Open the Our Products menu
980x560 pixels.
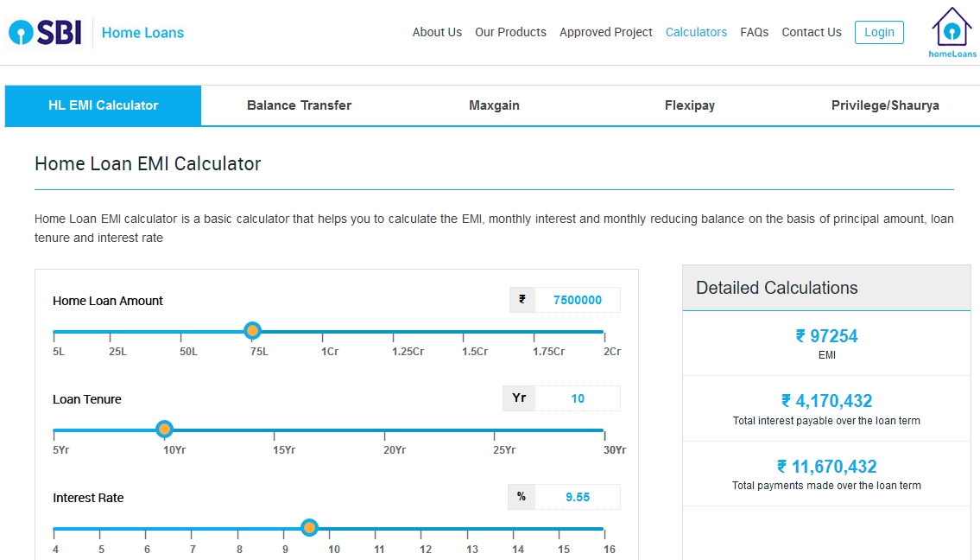(510, 32)
